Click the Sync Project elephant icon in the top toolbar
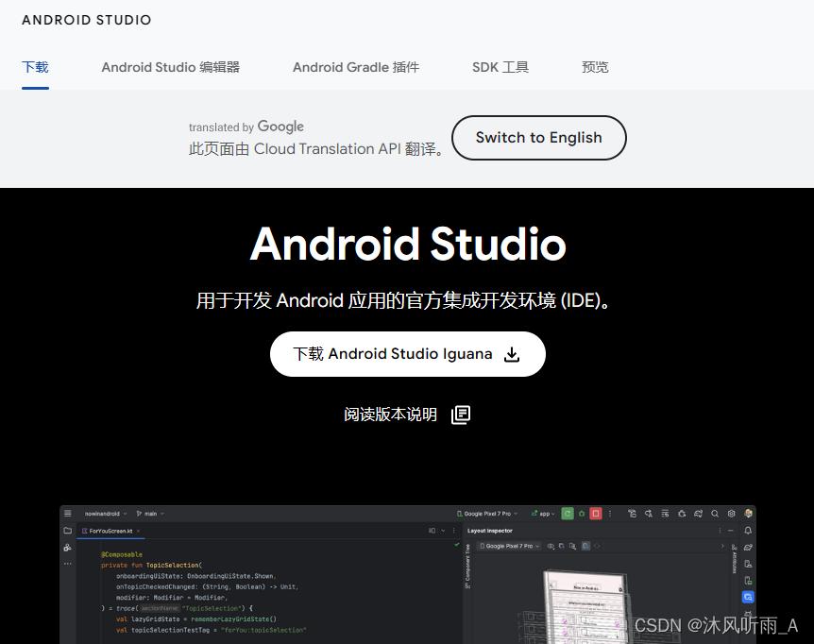Screen dimensions: 814x644 [x=698, y=514]
